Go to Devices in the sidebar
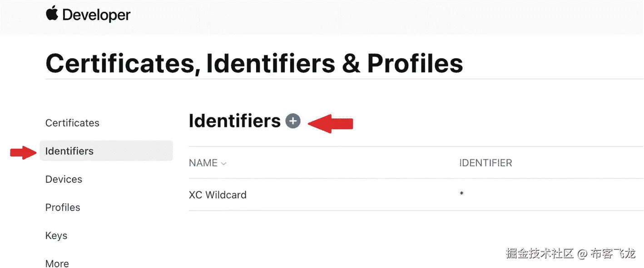 [x=64, y=179]
